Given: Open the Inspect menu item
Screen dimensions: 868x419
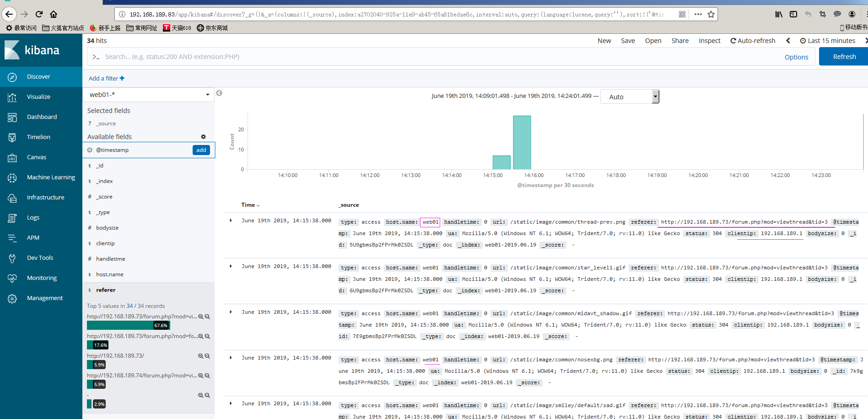Looking at the screenshot, I should (x=709, y=41).
